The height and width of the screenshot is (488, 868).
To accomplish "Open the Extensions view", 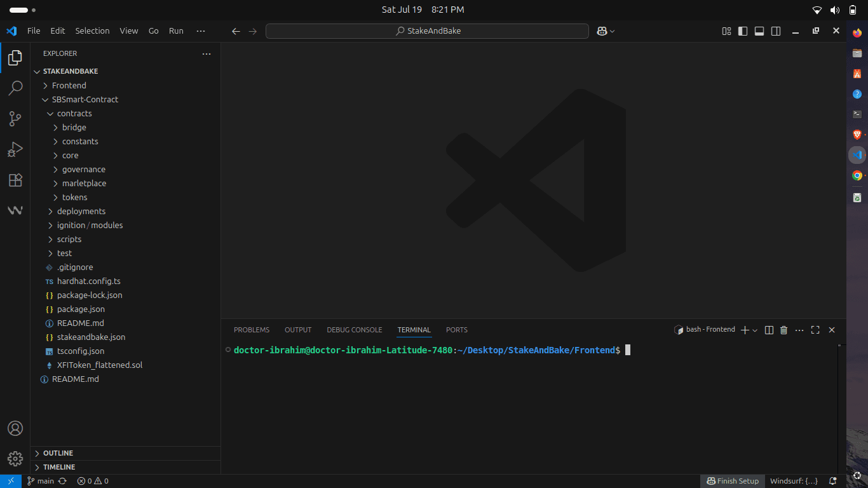I will (15, 180).
